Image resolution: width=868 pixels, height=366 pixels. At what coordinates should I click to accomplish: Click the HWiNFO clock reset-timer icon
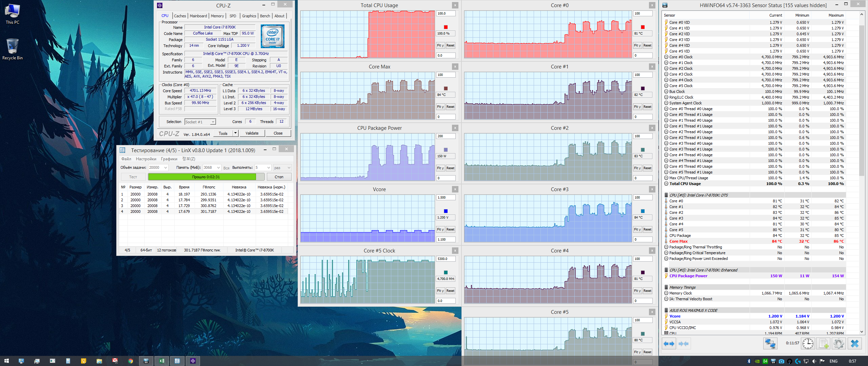[808, 344]
